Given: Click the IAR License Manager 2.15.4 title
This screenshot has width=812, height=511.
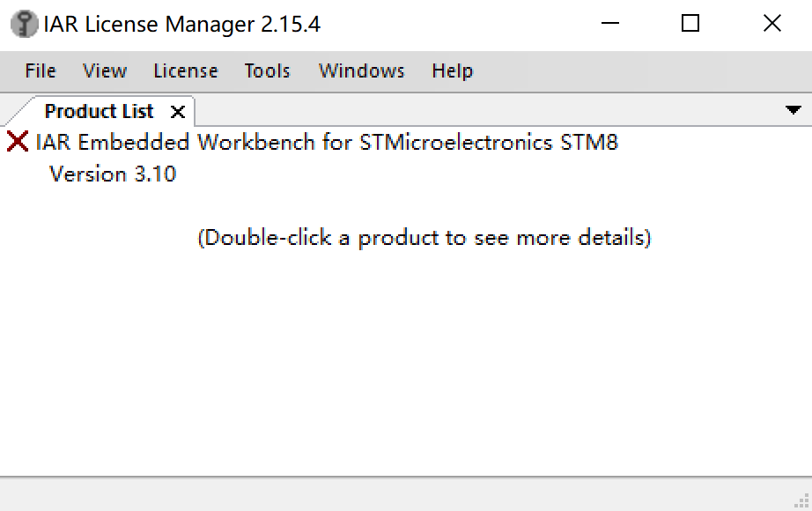Looking at the screenshot, I should click(x=181, y=25).
